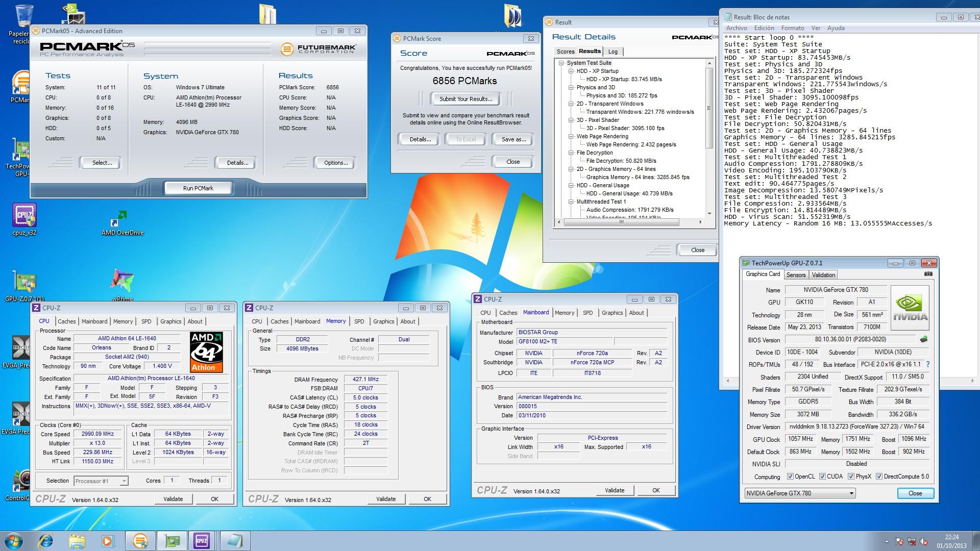This screenshot has width=980, height=551.
Task: Toggle the PhysX checkbox in GPU-Z
Action: point(851,477)
